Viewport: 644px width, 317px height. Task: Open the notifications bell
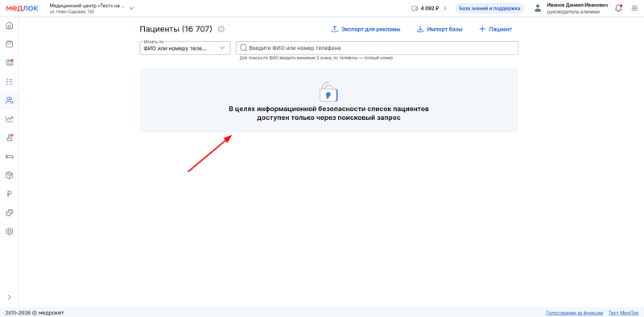(x=618, y=8)
